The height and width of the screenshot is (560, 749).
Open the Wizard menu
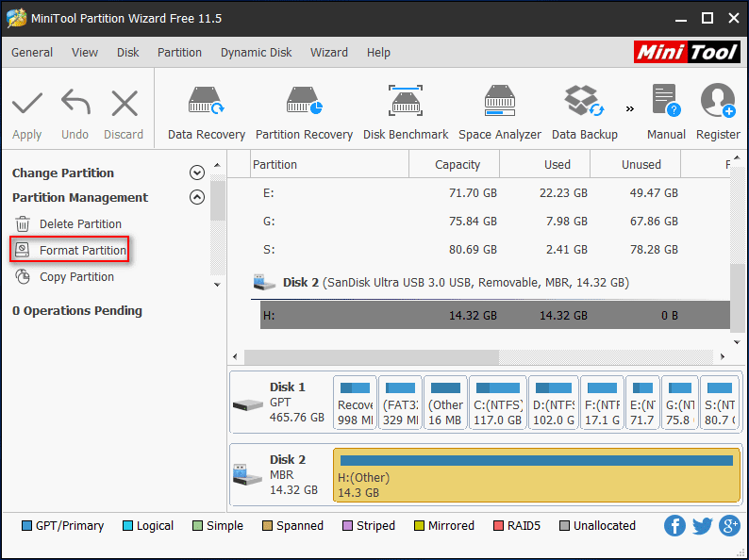(x=328, y=53)
